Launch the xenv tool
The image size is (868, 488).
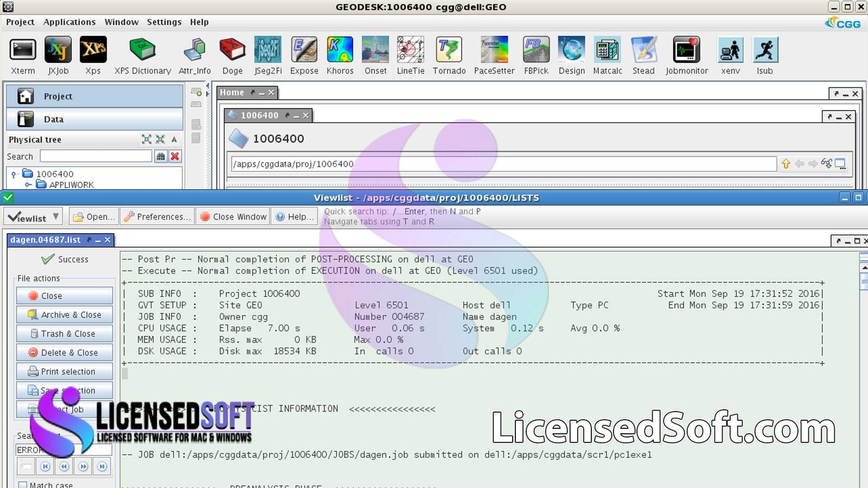730,55
